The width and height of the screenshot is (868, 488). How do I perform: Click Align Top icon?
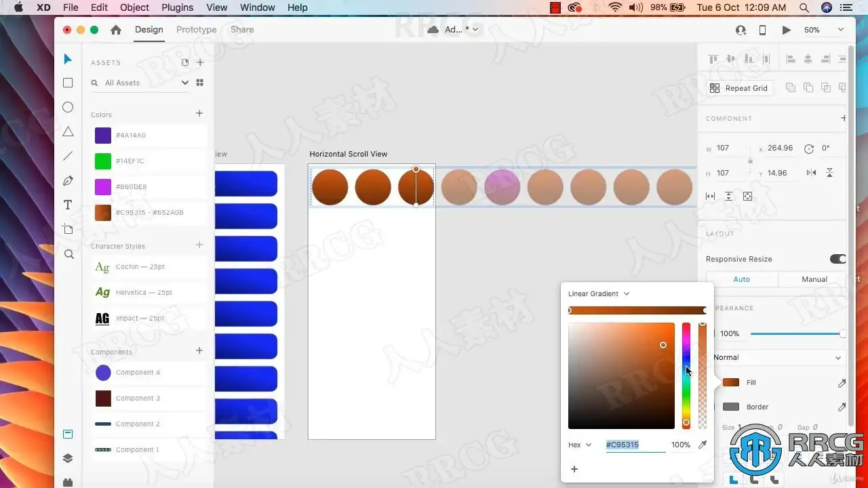tap(713, 59)
